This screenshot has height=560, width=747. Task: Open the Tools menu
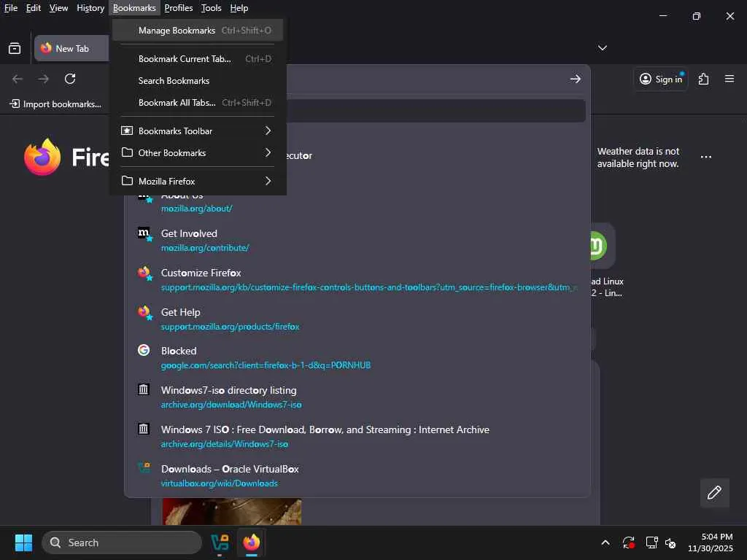tap(211, 8)
